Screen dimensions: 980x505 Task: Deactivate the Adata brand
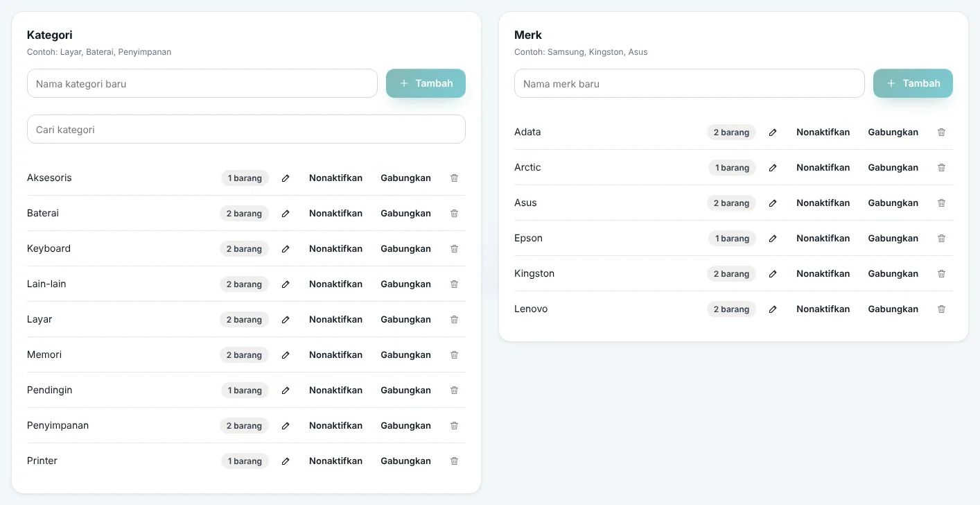point(823,132)
